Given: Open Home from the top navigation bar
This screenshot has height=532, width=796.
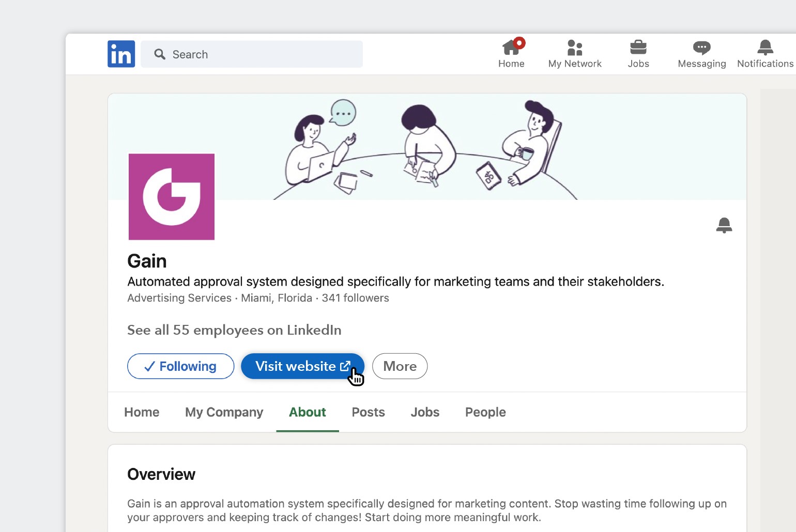Looking at the screenshot, I should pos(511,54).
